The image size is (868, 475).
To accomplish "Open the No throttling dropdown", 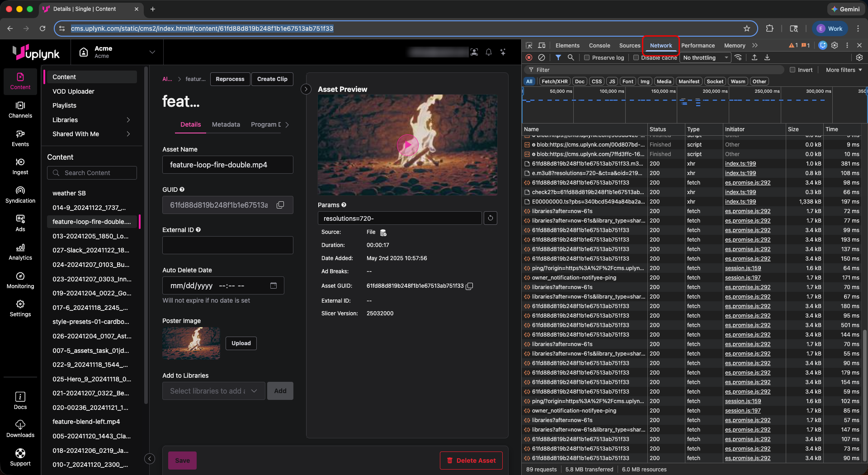I will click(705, 57).
